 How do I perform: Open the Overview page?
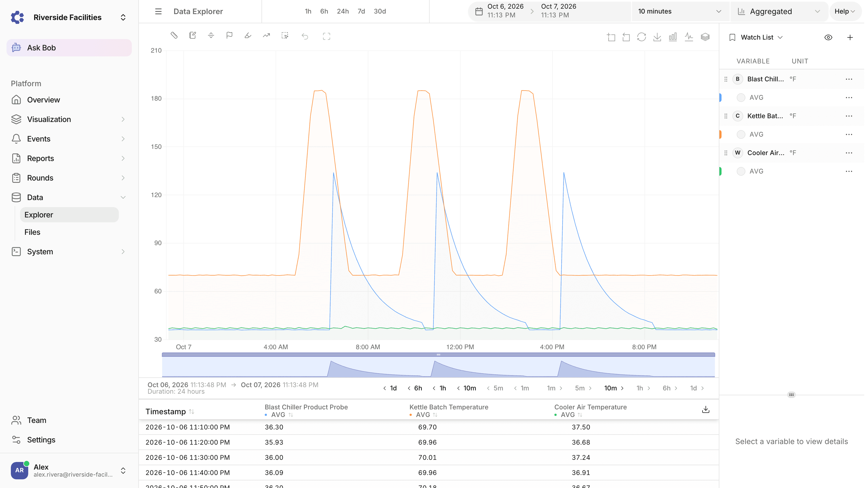point(69,100)
